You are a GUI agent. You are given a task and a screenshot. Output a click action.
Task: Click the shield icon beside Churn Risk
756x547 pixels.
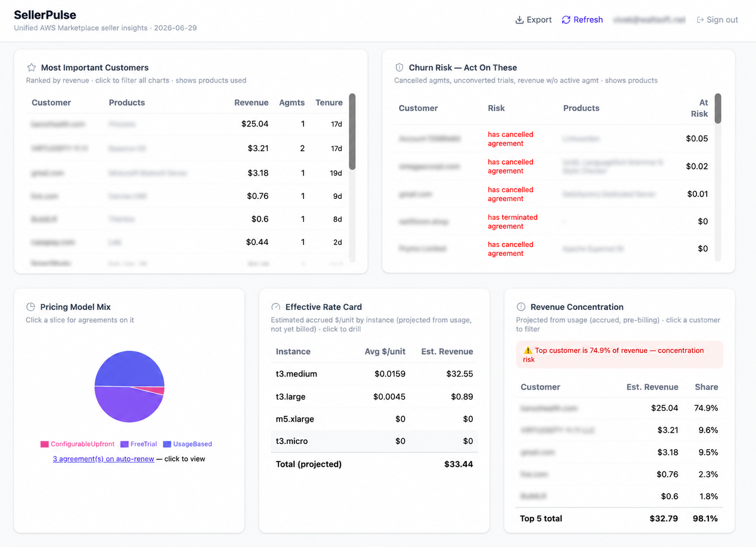coord(400,67)
